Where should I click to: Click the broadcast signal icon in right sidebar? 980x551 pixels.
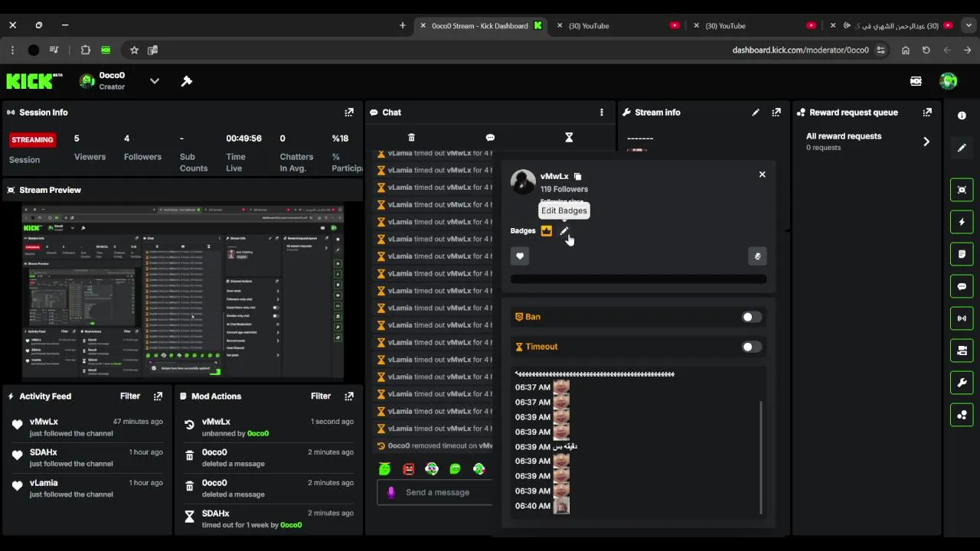click(962, 318)
